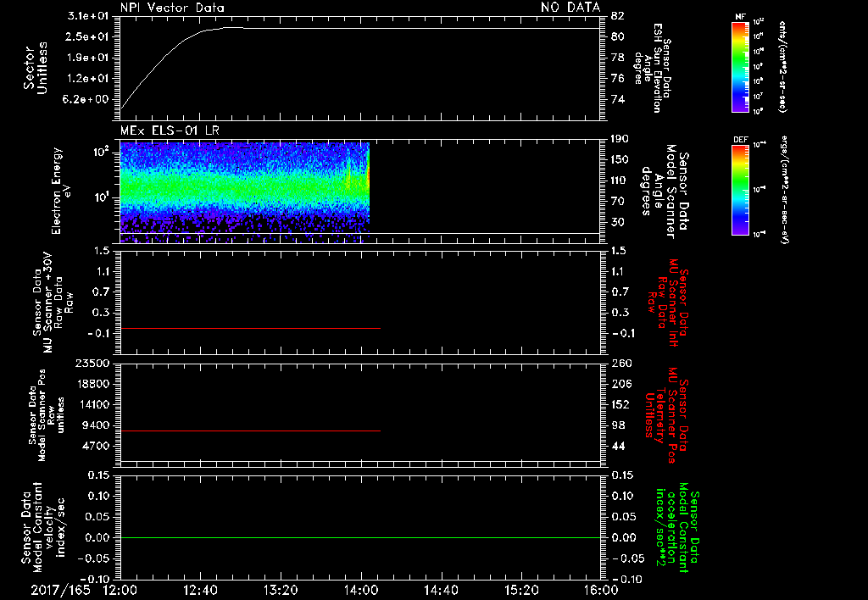
Task: Click the DEF energy flux color bar
Action: tap(740, 189)
